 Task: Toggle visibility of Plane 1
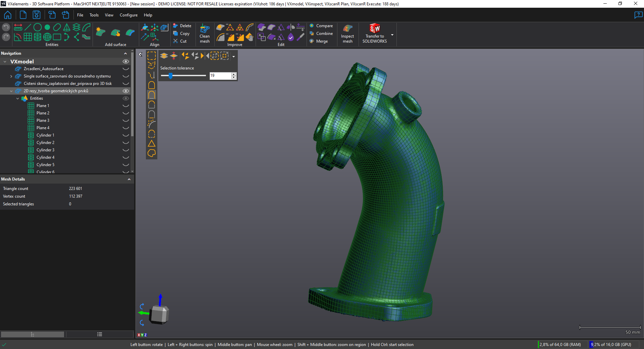pyautogui.click(x=126, y=106)
